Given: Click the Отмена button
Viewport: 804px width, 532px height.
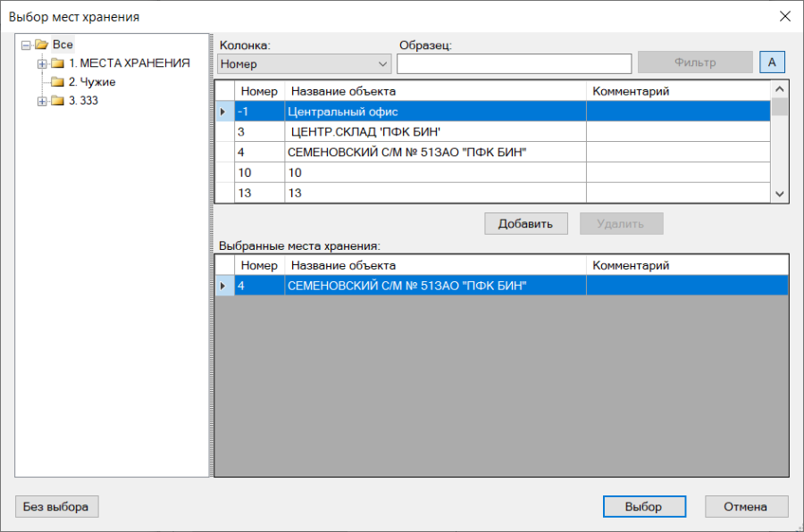Looking at the screenshot, I should (746, 506).
